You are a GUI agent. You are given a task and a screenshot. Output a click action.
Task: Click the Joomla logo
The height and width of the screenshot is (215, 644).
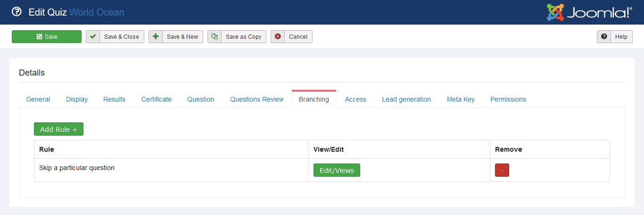(589, 12)
